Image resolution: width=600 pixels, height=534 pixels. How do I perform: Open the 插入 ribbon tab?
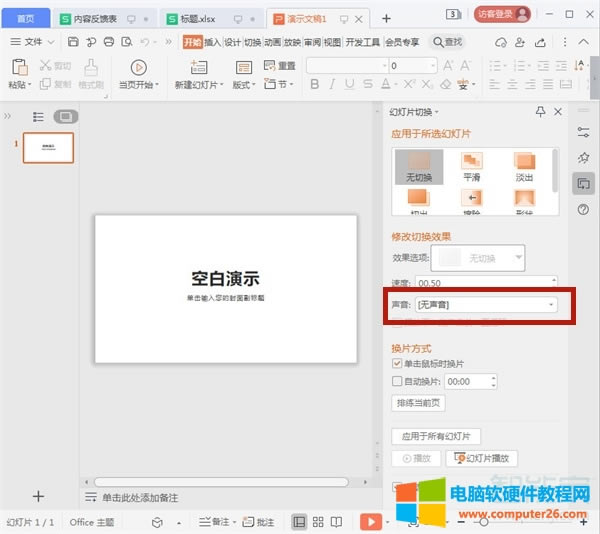tap(212, 42)
